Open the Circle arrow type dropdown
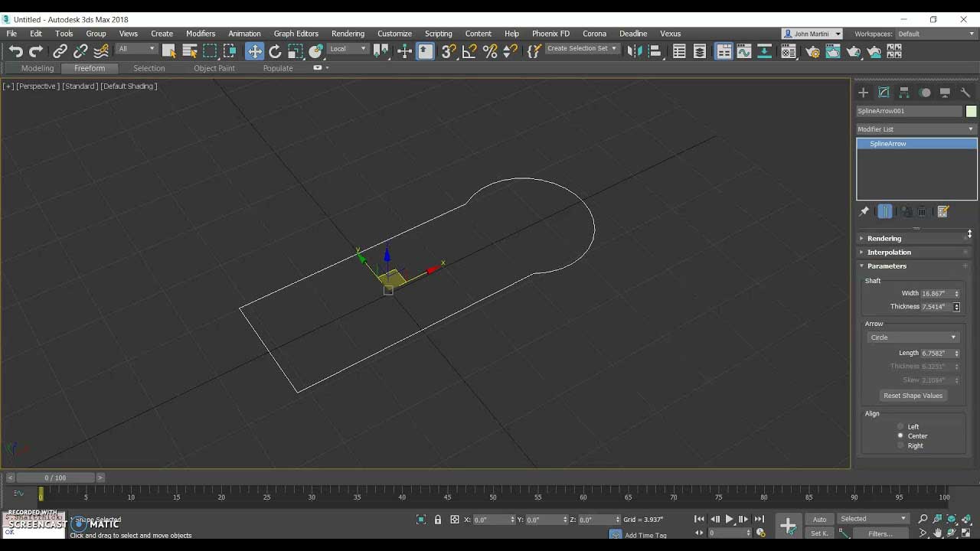 tap(913, 337)
